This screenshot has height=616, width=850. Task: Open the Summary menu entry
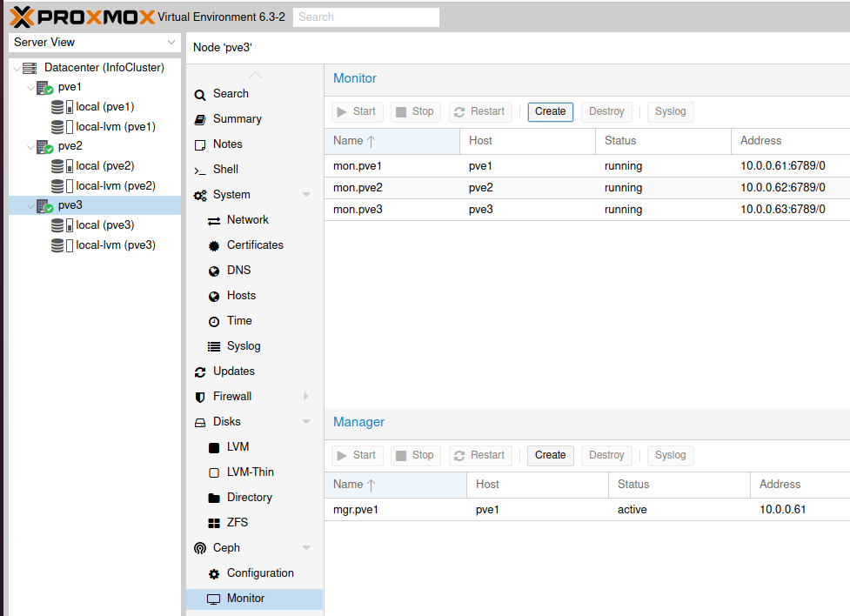pyautogui.click(x=254, y=118)
